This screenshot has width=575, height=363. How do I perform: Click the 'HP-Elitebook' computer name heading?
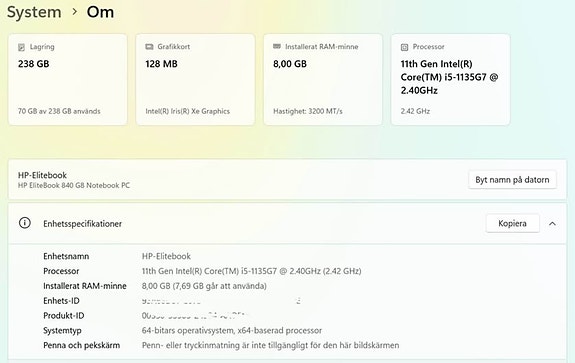click(x=42, y=175)
